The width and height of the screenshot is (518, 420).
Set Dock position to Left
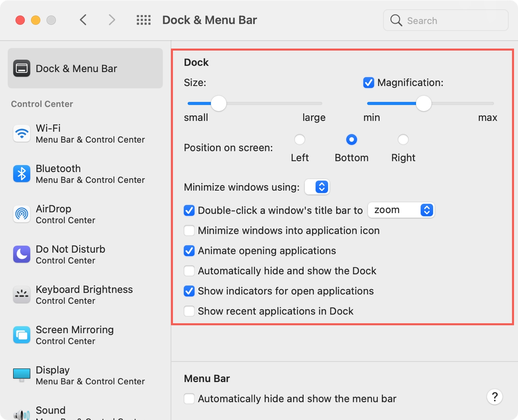click(x=300, y=140)
